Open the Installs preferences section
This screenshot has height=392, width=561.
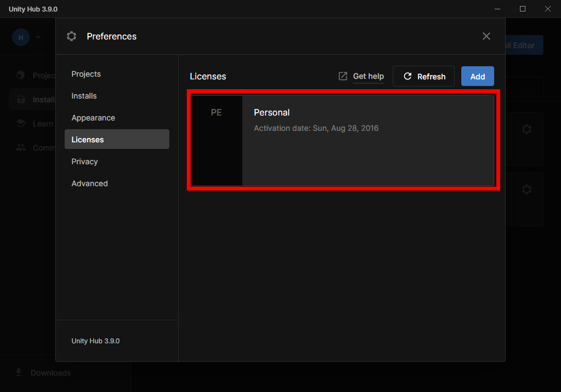(117, 96)
